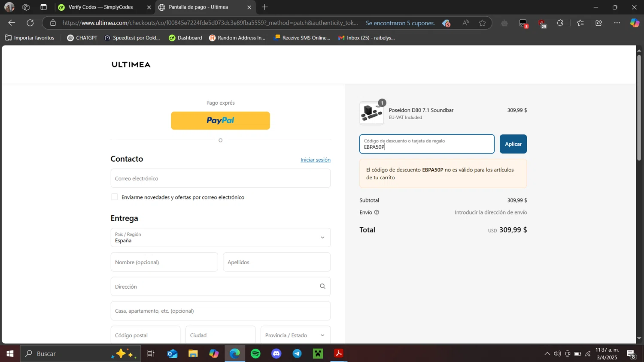The image size is (644, 362).
Task: Open the Extensions puzzle icon
Action: [560, 23]
